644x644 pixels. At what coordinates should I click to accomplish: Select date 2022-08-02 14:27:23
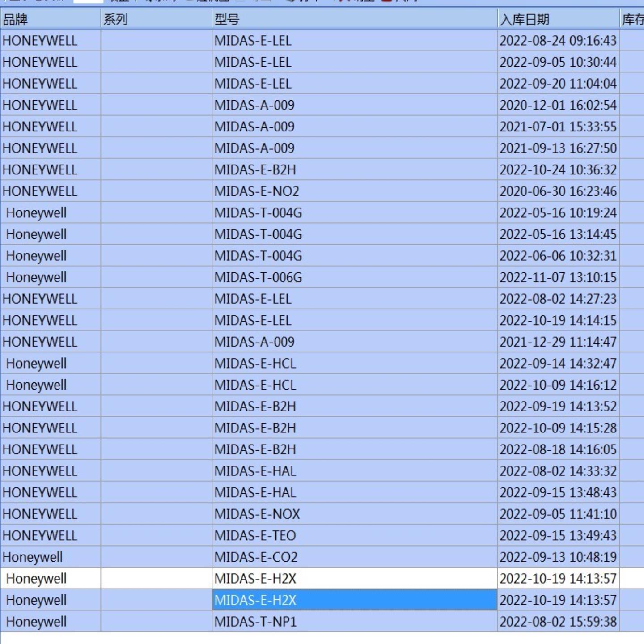tap(559, 299)
